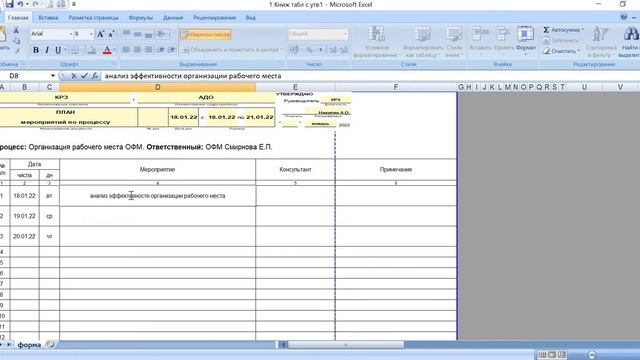
Task: Center cell text horizontally
Action: (138, 50)
